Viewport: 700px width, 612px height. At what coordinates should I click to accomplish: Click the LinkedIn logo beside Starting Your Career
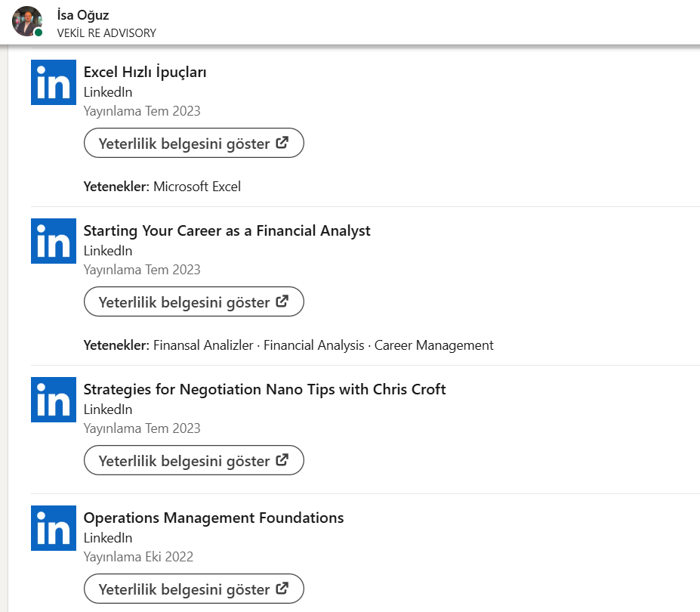click(53, 241)
